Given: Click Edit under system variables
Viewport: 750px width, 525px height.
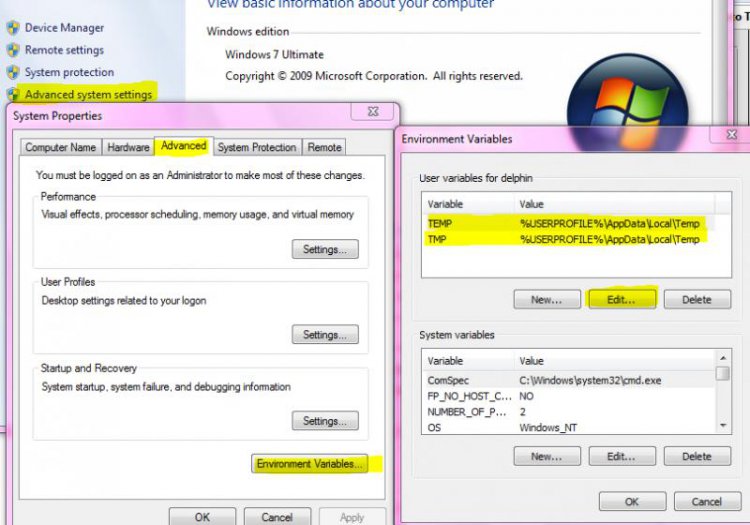Looking at the screenshot, I should pyautogui.click(x=622, y=457).
